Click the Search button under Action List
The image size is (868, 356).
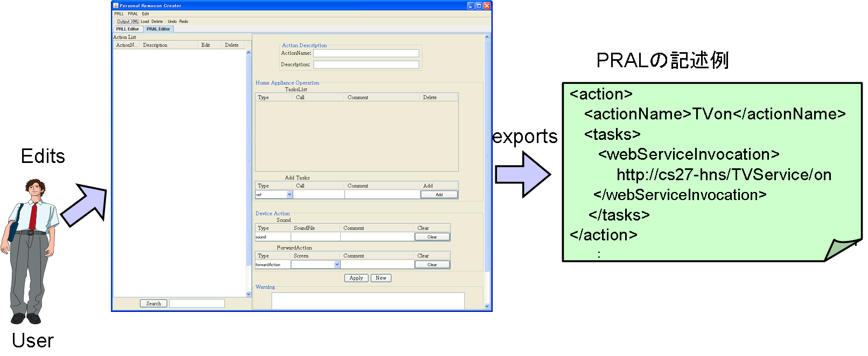[x=153, y=304]
